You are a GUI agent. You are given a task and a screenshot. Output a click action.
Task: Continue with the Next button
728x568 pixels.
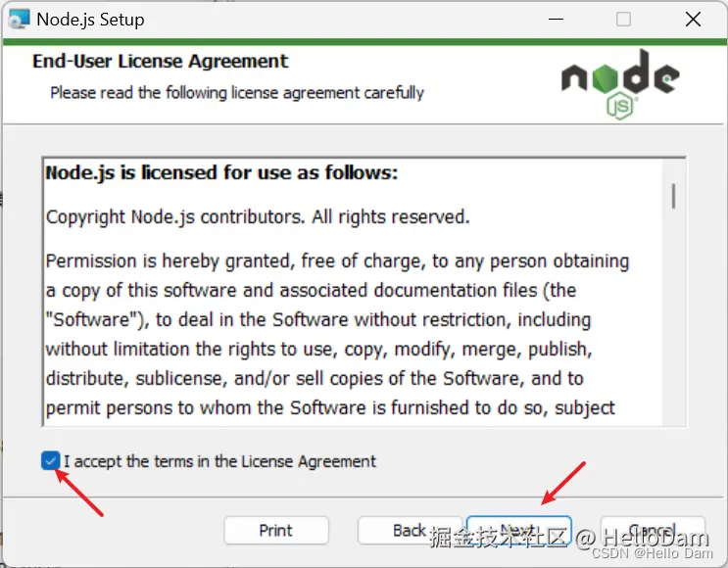pos(518,530)
